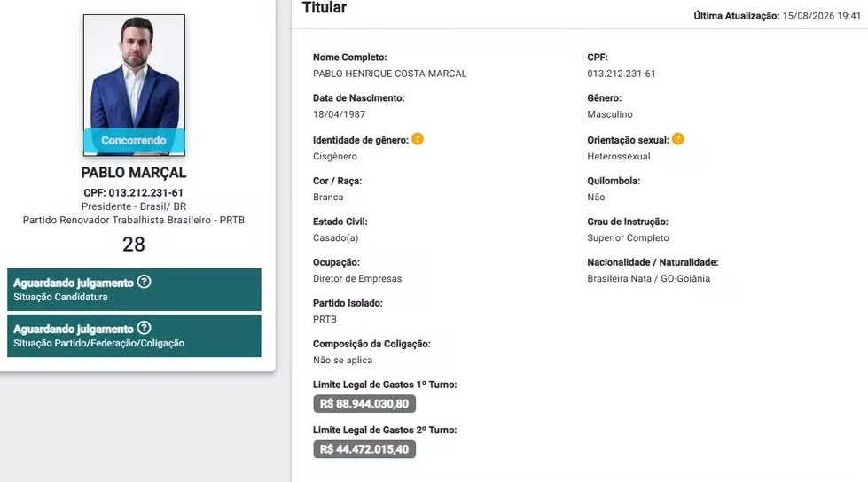Open help icon for Situação Candidatura status

144,283
